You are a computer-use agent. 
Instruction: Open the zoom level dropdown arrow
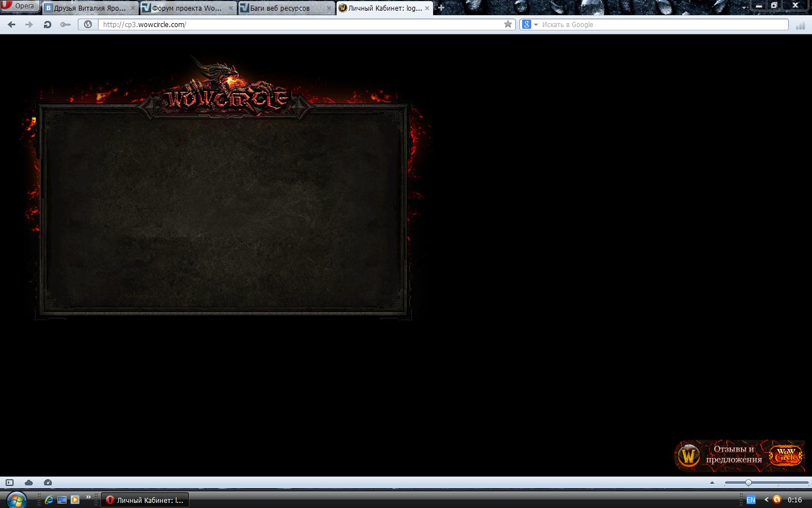(712, 483)
